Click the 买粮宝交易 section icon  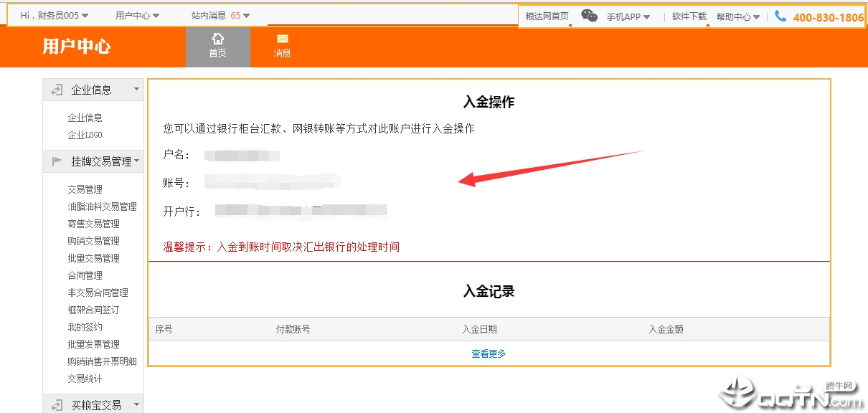click(57, 405)
